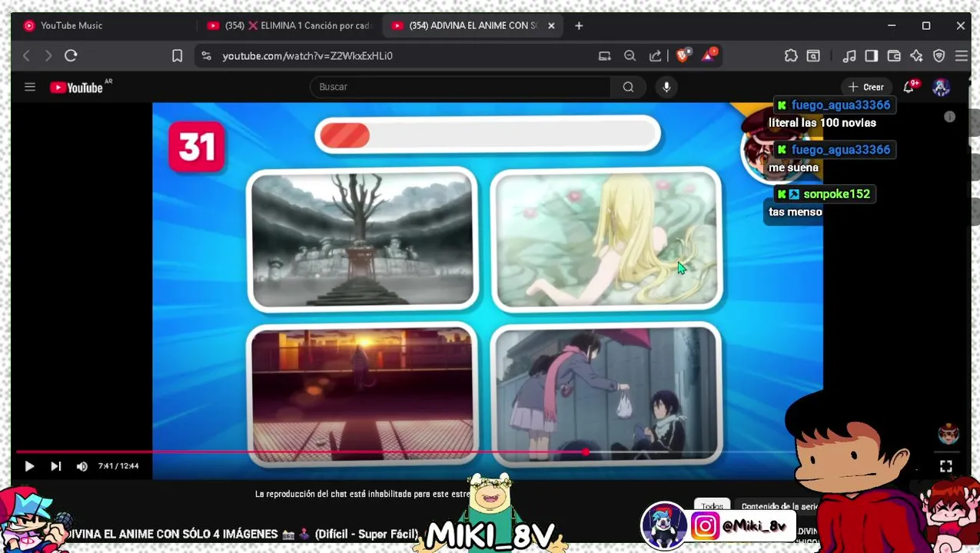The width and height of the screenshot is (980, 553).
Task: Start voice search with the microphone
Action: point(666,87)
